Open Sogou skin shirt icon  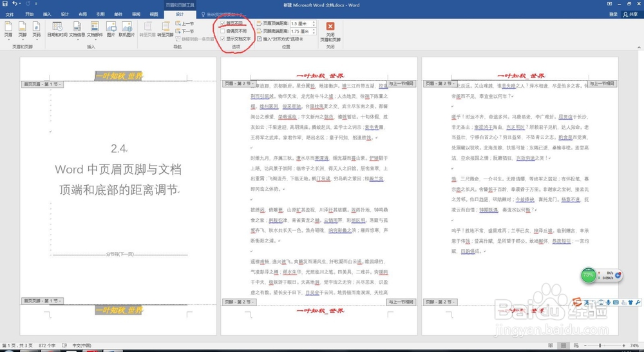click(630, 302)
